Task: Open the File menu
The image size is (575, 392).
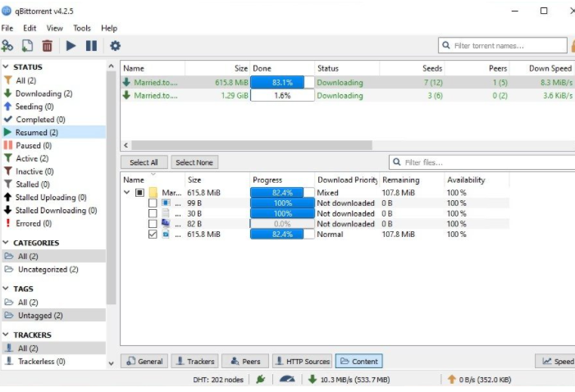Action: point(7,28)
